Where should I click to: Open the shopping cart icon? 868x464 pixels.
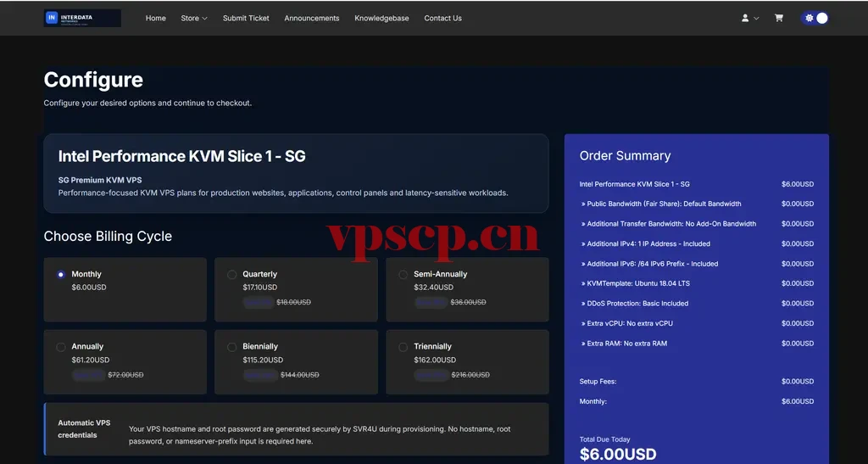[778, 18]
